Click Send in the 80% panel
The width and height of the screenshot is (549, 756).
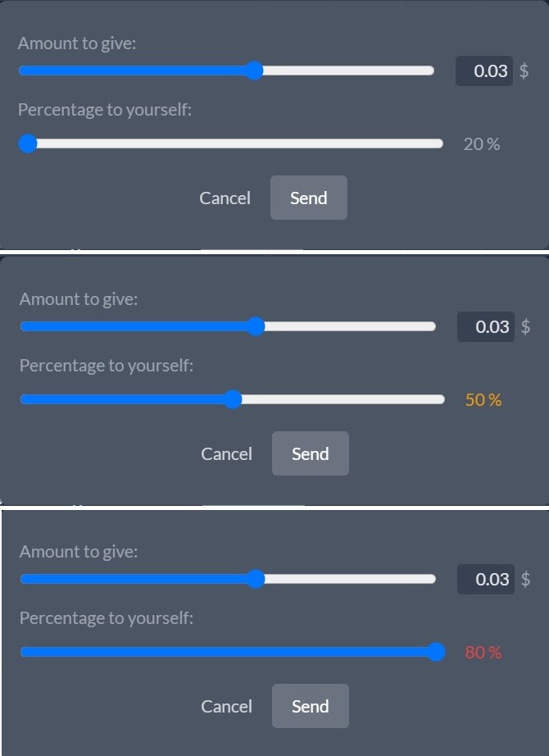coord(311,706)
